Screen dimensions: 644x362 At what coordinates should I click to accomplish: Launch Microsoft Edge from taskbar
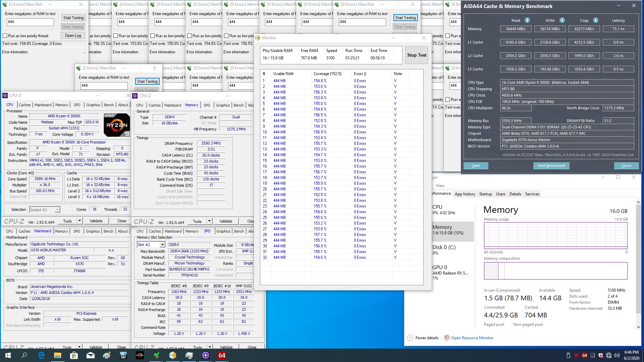click(41, 355)
